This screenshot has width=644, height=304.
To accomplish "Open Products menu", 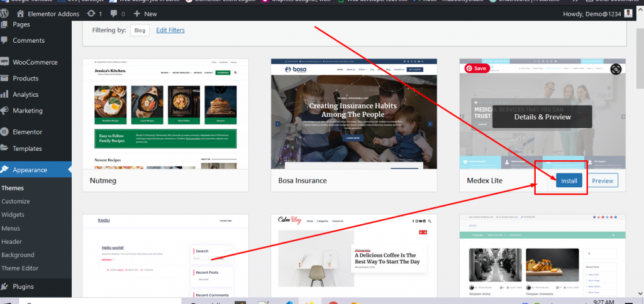I will [25, 79].
